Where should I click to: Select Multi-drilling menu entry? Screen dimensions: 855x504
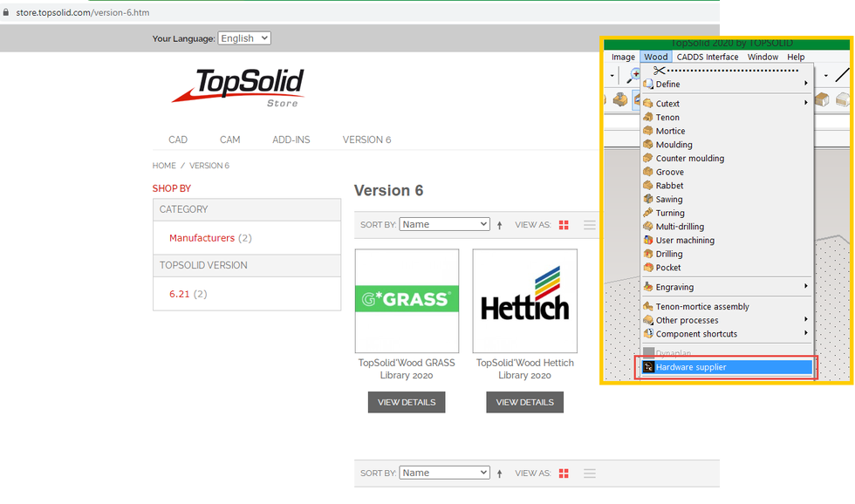point(727,227)
